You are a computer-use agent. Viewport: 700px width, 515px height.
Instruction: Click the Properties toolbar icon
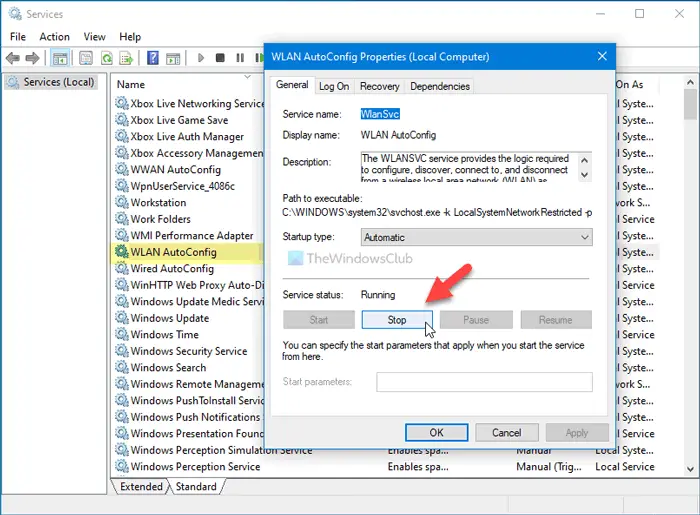86,58
